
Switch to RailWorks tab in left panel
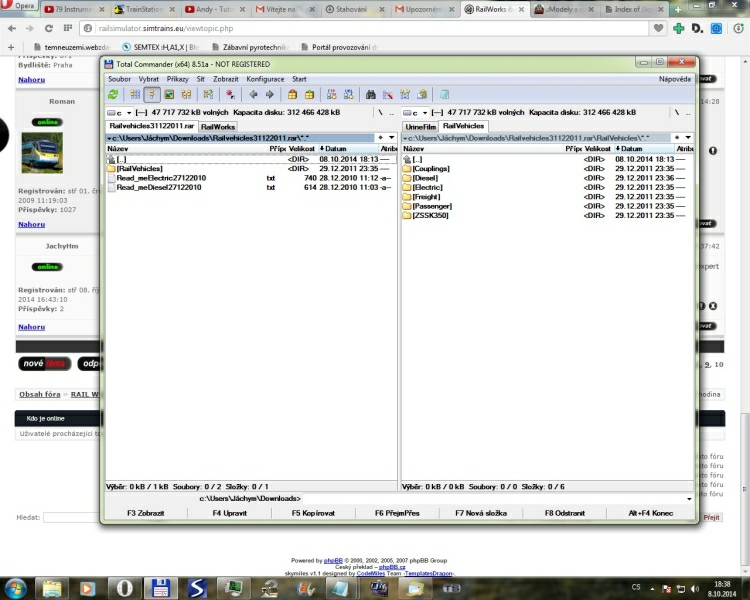(x=218, y=127)
